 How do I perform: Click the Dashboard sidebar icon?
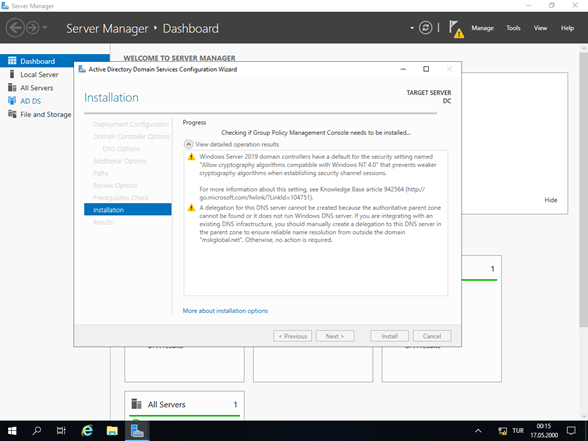[x=12, y=61]
